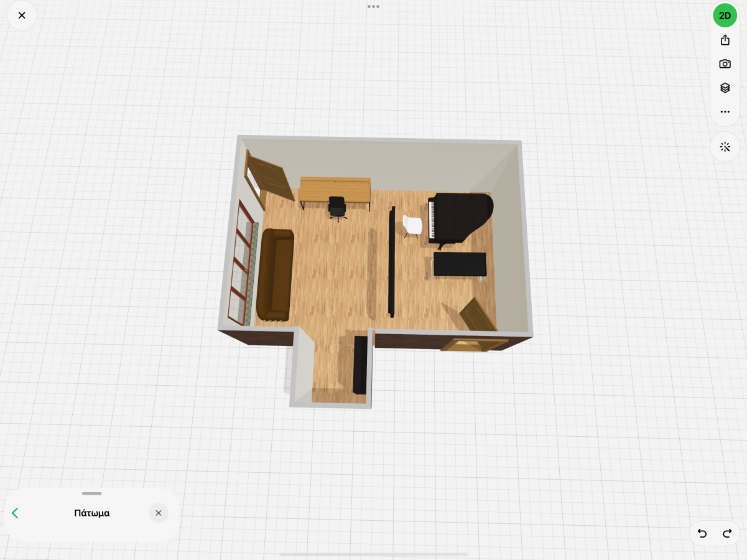Open the three-dot multitasking menu at top
747x560 pixels.
(x=373, y=7)
